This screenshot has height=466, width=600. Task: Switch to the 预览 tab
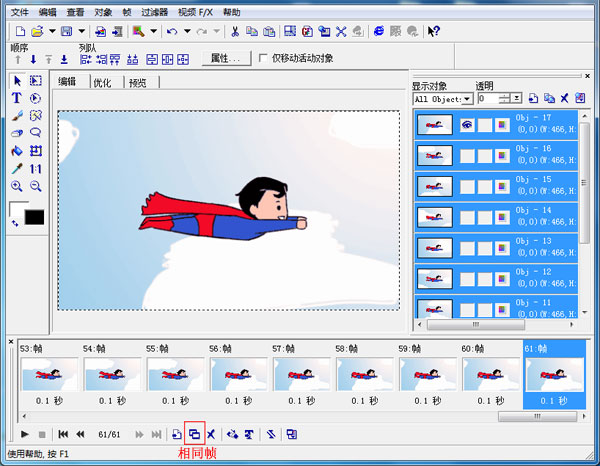(137, 83)
